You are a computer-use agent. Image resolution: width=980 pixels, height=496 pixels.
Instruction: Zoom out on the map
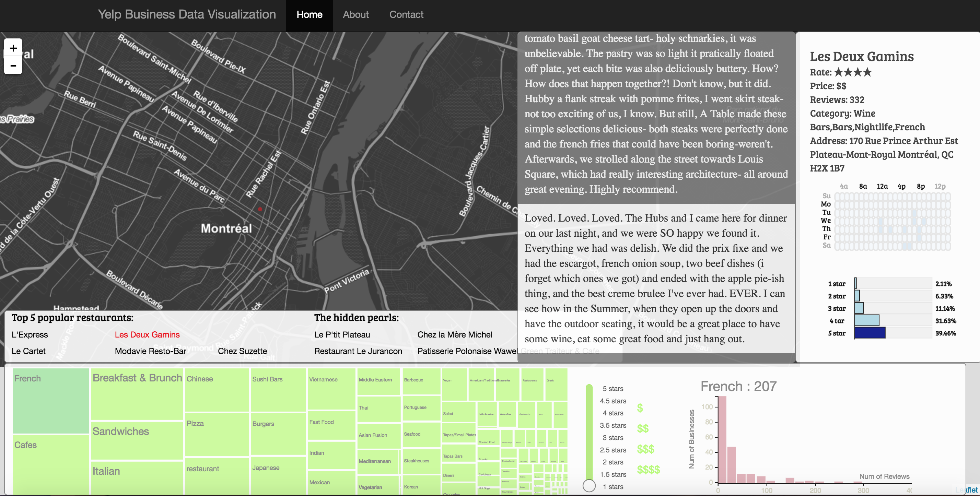coord(13,66)
